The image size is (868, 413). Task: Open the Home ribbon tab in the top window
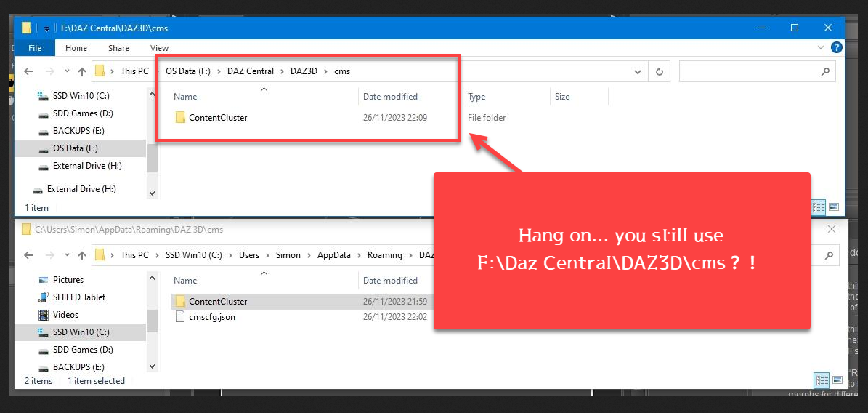pos(76,48)
